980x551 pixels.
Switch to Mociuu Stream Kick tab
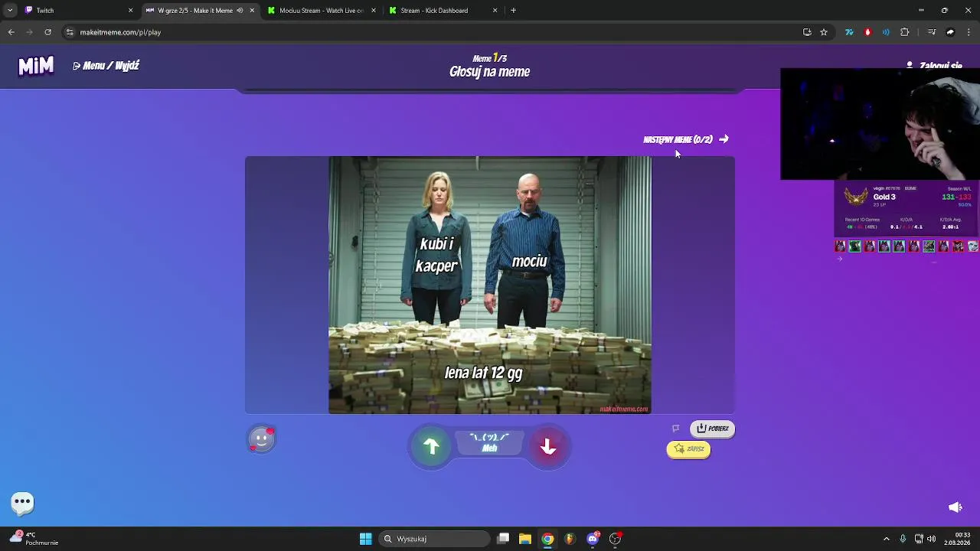[322, 11]
